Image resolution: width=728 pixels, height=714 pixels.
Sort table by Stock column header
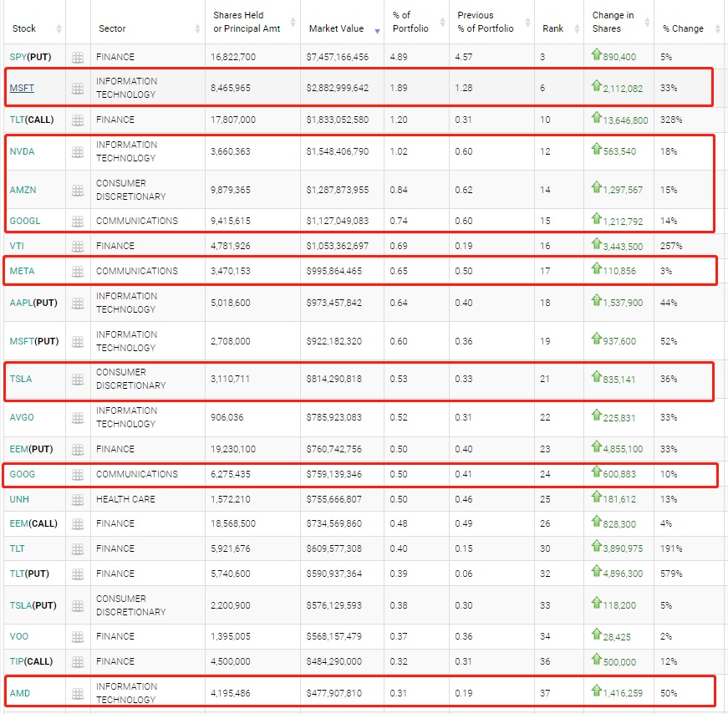(x=24, y=28)
